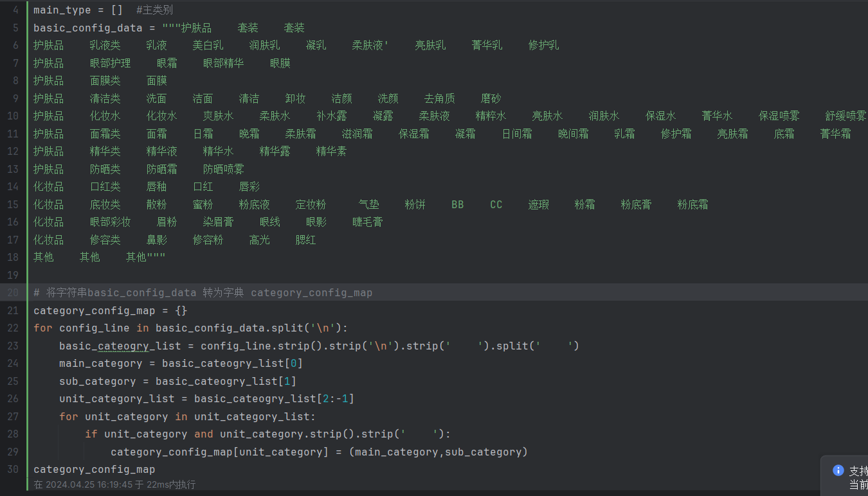Click the notification popup text at bottom right
This screenshot has width=868, height=496.
click(x=858, y=477)
